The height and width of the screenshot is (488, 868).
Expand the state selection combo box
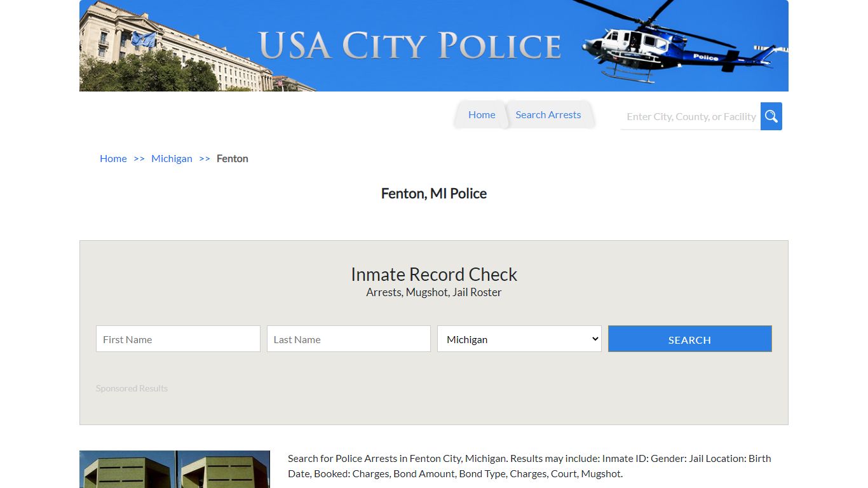point(519,339)
